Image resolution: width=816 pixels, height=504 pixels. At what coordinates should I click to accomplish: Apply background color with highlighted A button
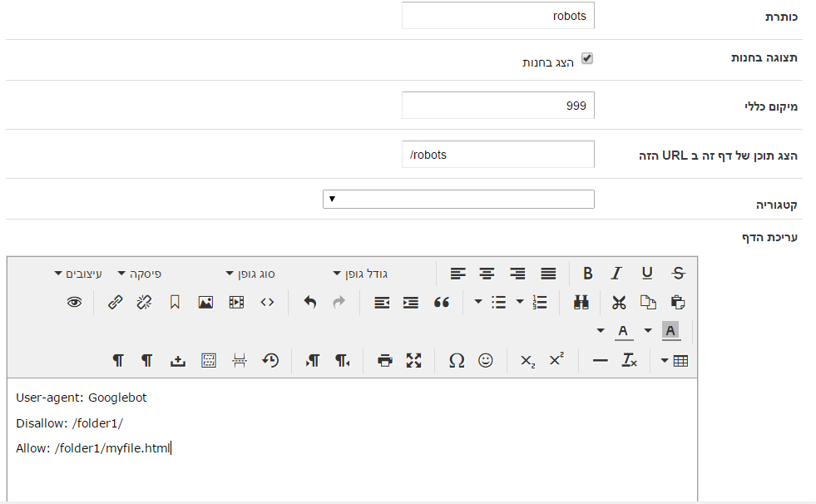point(670,331)
